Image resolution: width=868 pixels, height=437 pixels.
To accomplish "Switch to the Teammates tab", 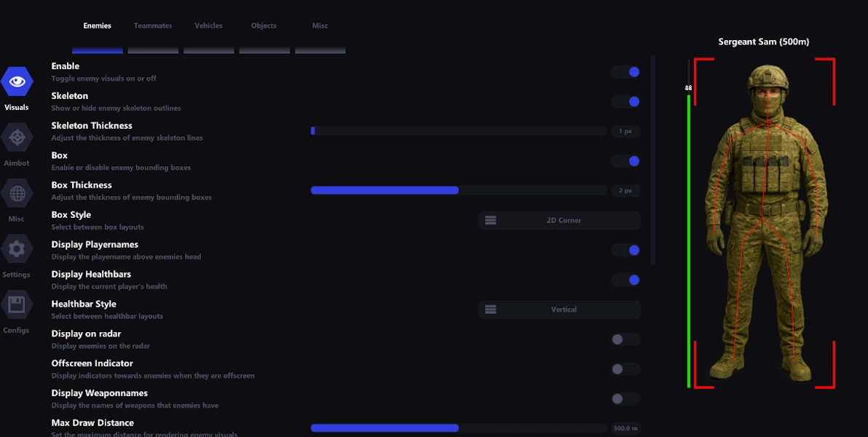I will 152,25.
